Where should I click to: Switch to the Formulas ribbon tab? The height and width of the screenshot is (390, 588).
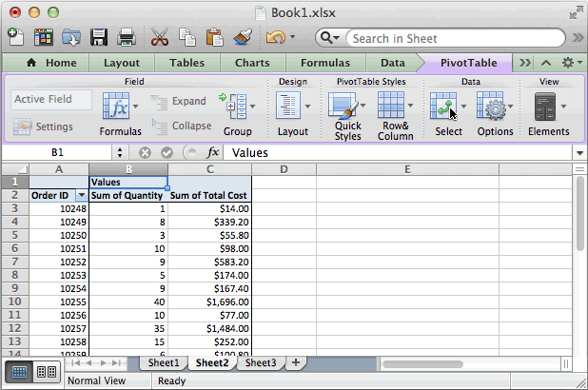pyautogui.click(x=325, y=63)
